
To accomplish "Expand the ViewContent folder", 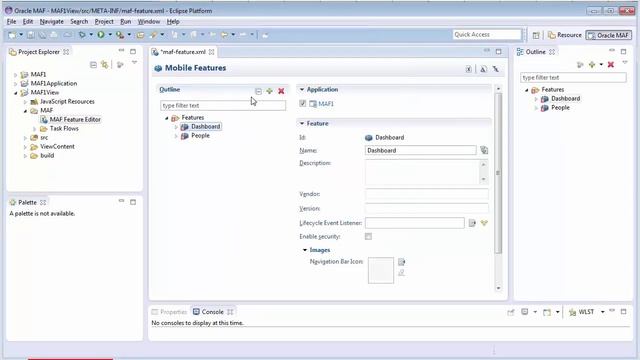I will point(25,147).
